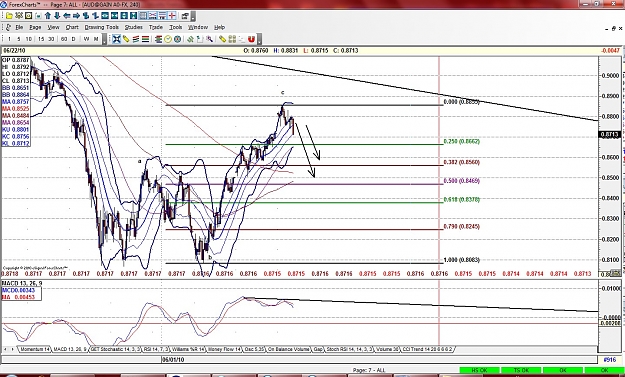Expand the top toolbar overflow arrow
This screenshot has width=625, height=377.
(x=193, y=16)
